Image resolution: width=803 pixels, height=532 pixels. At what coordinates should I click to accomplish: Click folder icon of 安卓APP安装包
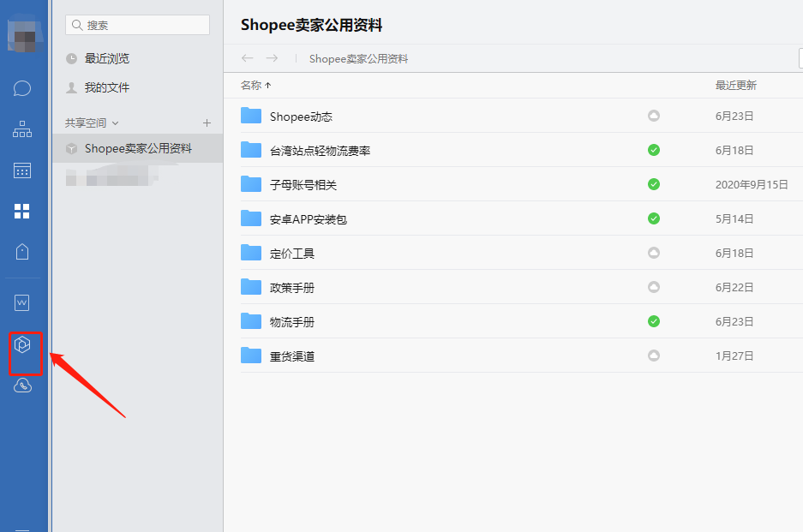[x=251, y=218]
